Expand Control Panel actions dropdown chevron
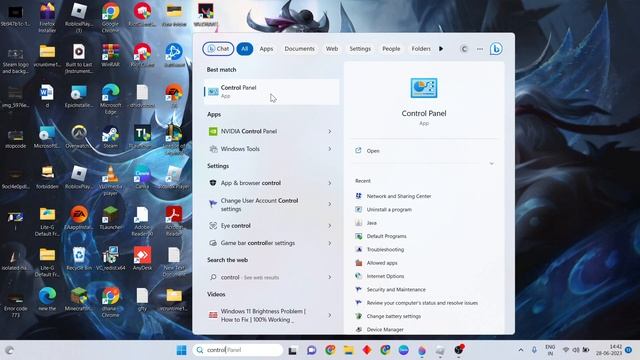Viewport: 640px width, 360px height. (492, 163)
